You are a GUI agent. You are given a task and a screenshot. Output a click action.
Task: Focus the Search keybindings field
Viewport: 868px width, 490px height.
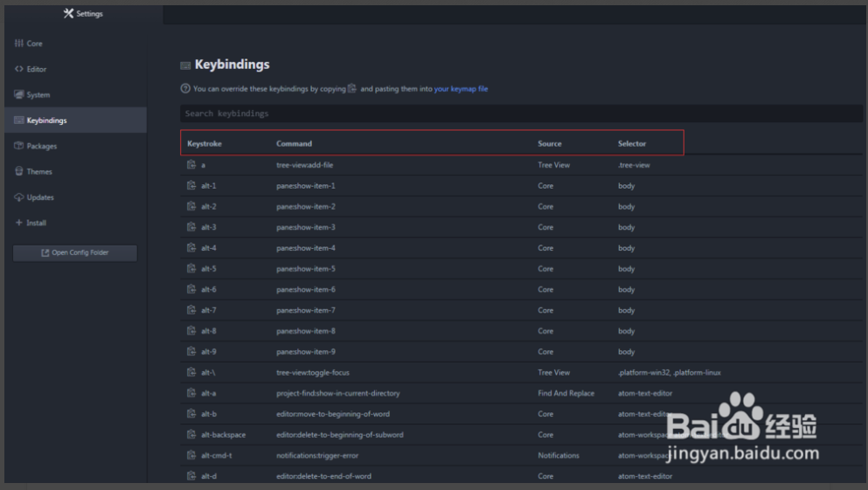521,114
